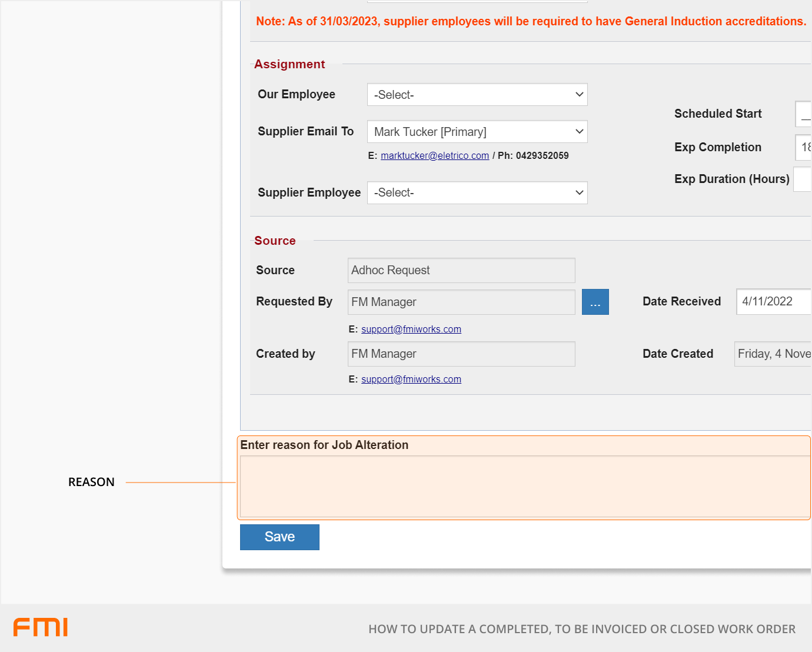Select the Created by text field
The height and width of the screenshot is (652, 812).
click(x=461, y=354)
